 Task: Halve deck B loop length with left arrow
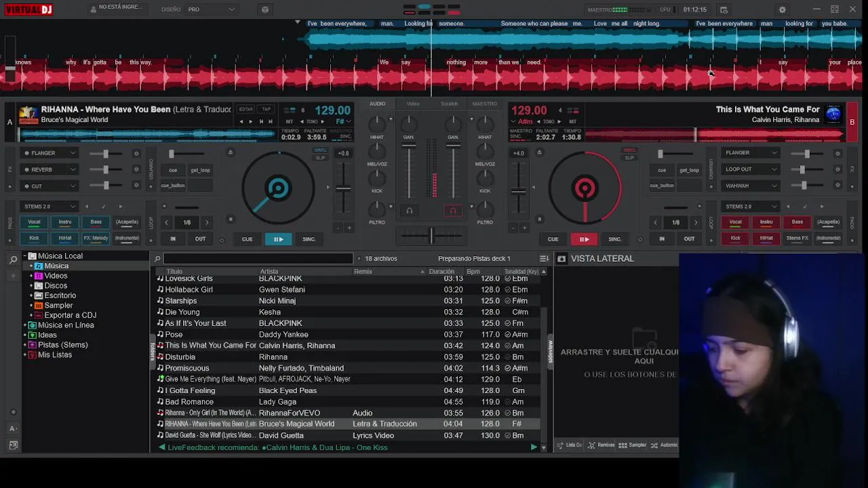[655, 222]
